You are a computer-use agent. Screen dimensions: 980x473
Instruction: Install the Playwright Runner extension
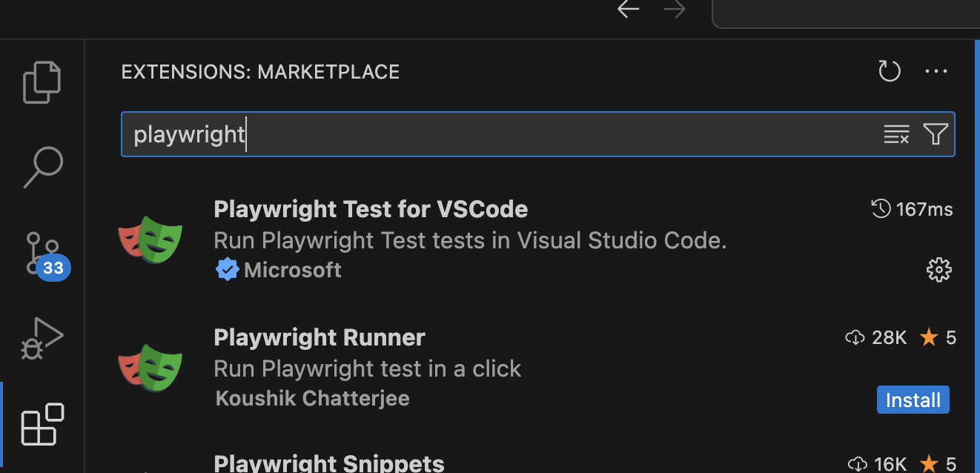pyautogui.click(x=913, y=399)
